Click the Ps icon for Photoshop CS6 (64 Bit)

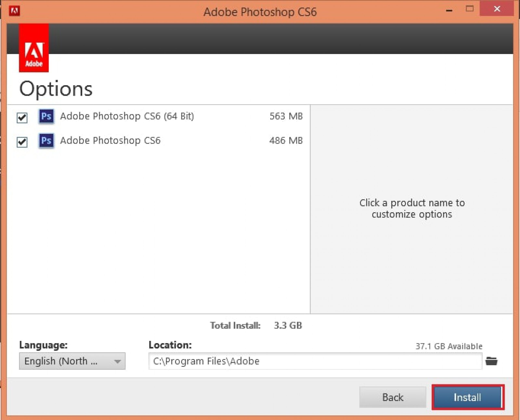(46, 116)
